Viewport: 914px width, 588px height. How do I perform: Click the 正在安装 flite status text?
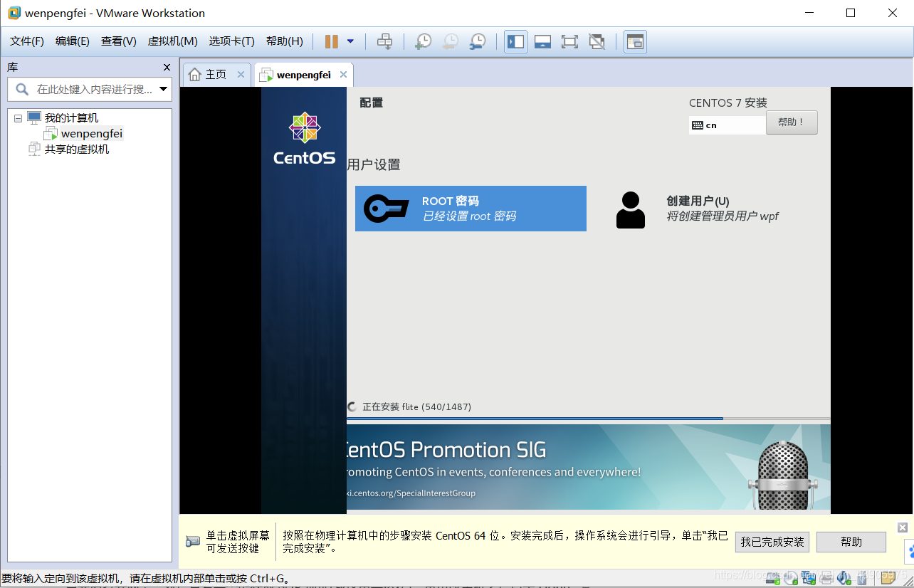(416, 406)
